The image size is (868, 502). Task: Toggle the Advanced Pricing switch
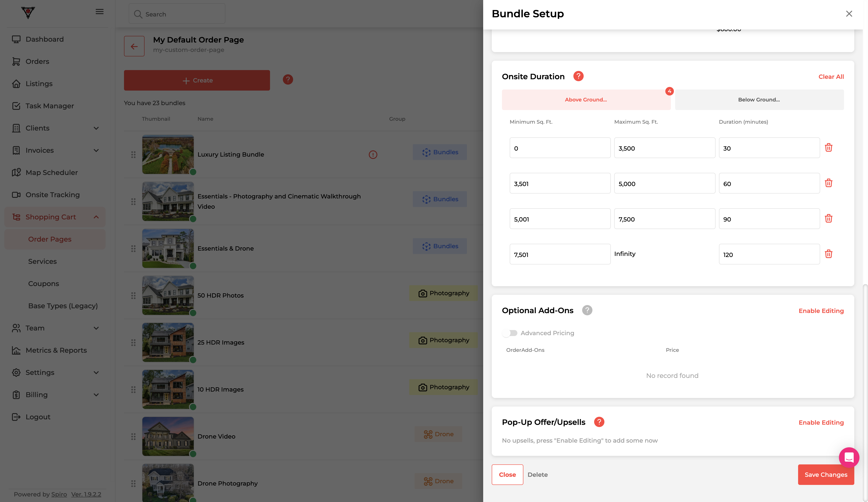(510, 333)
